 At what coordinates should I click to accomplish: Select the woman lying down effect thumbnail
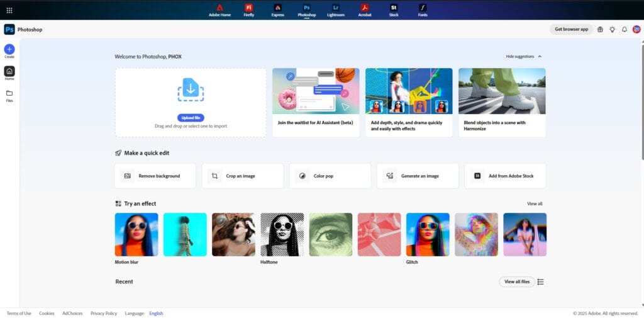[233, 234]
